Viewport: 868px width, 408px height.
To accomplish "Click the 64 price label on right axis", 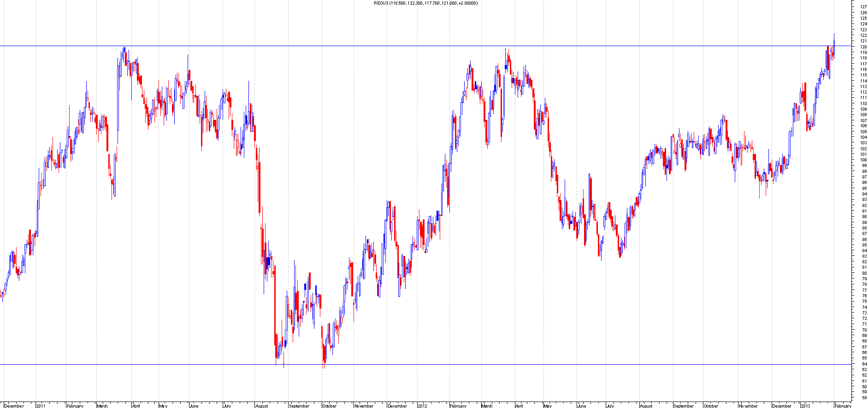I will pos(863,364).
